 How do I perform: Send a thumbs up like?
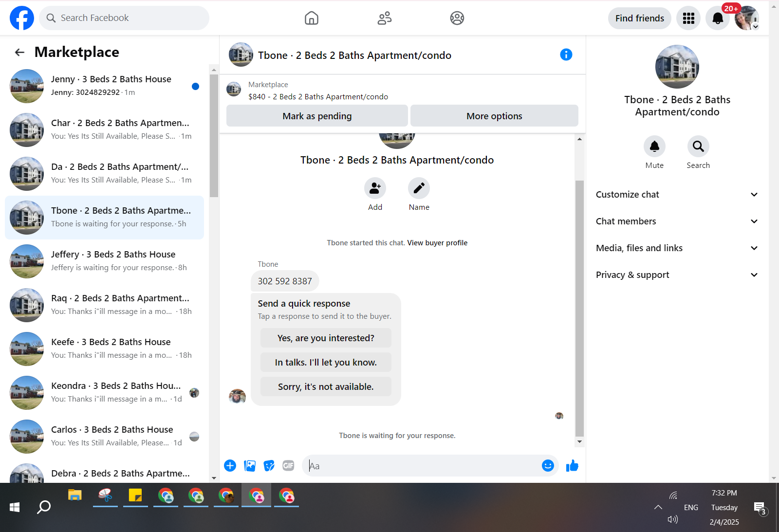point(572,466)
